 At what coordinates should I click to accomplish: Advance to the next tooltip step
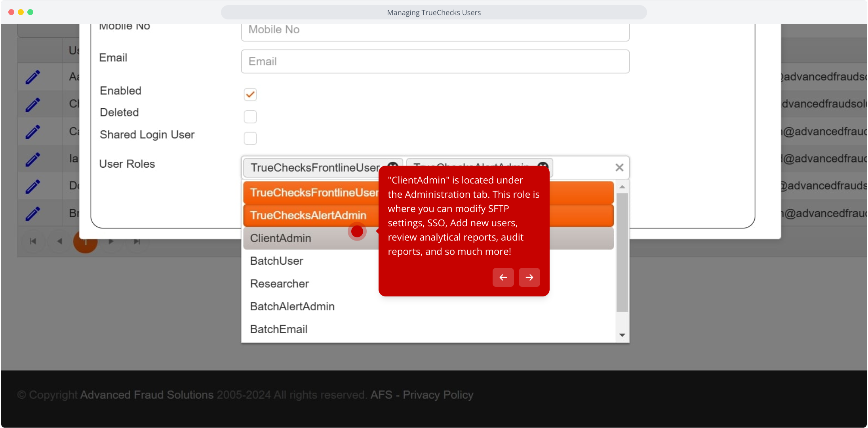pyautogui.click(x=529, y=277)
